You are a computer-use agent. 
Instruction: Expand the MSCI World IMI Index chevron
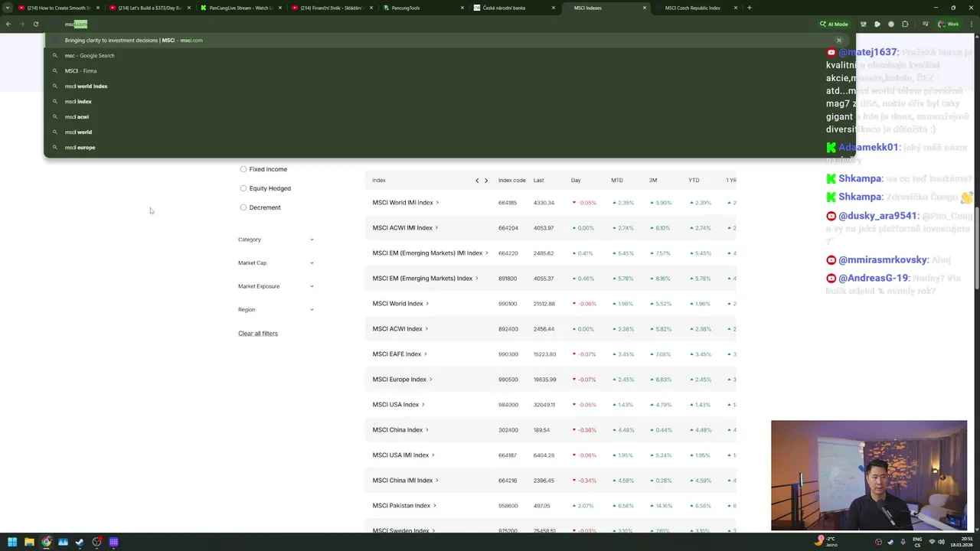[437, 203]
